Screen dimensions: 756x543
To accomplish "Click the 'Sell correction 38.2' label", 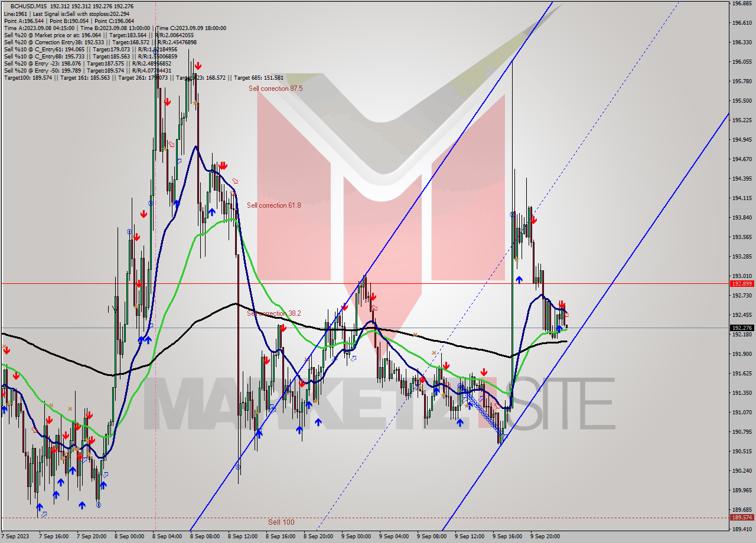I will [x=274, y=313].
